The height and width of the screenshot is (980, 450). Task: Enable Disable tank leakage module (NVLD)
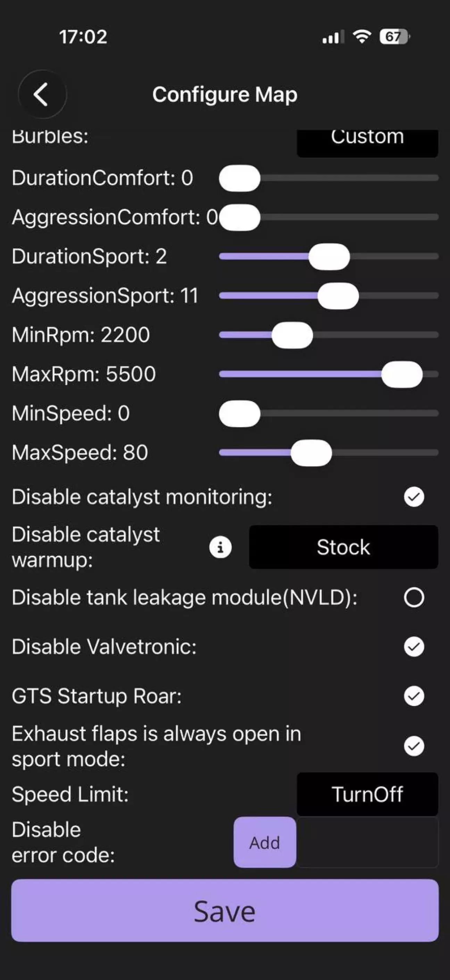click(414, 597)
